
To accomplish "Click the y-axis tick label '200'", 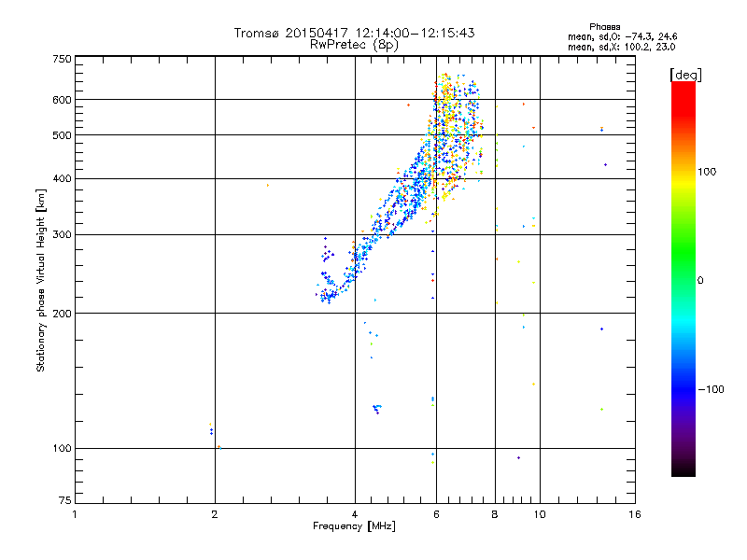I will [62, 314].
